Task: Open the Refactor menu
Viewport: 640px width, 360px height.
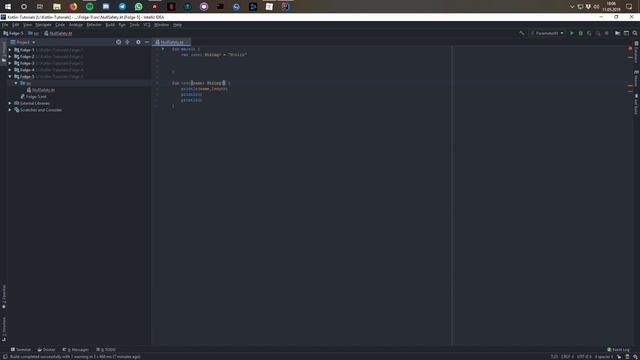Action: tap(94, 25)
